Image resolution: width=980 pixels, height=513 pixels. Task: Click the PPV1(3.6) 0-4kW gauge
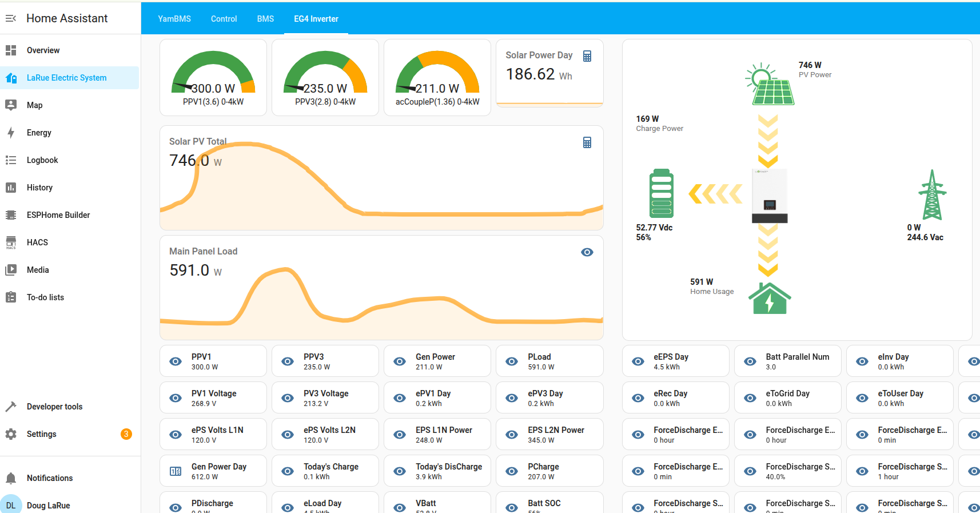tap(213, 78)
